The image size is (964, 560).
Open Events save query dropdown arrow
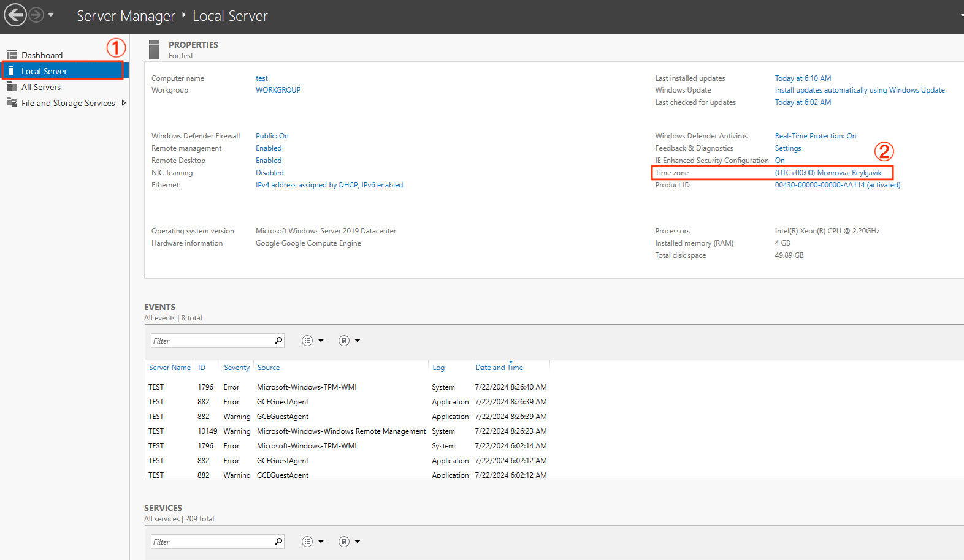pos(358,341)
